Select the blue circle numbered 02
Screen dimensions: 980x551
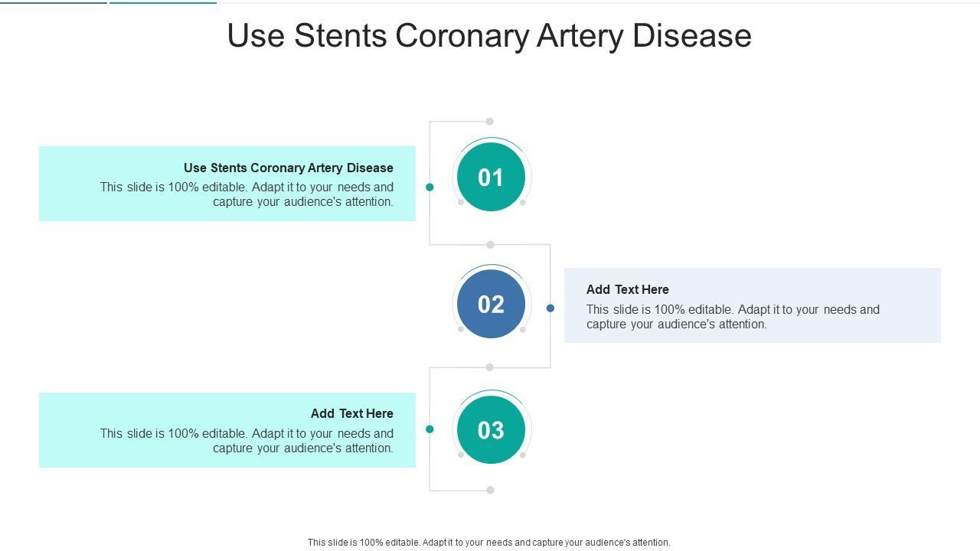click(491, 304)
